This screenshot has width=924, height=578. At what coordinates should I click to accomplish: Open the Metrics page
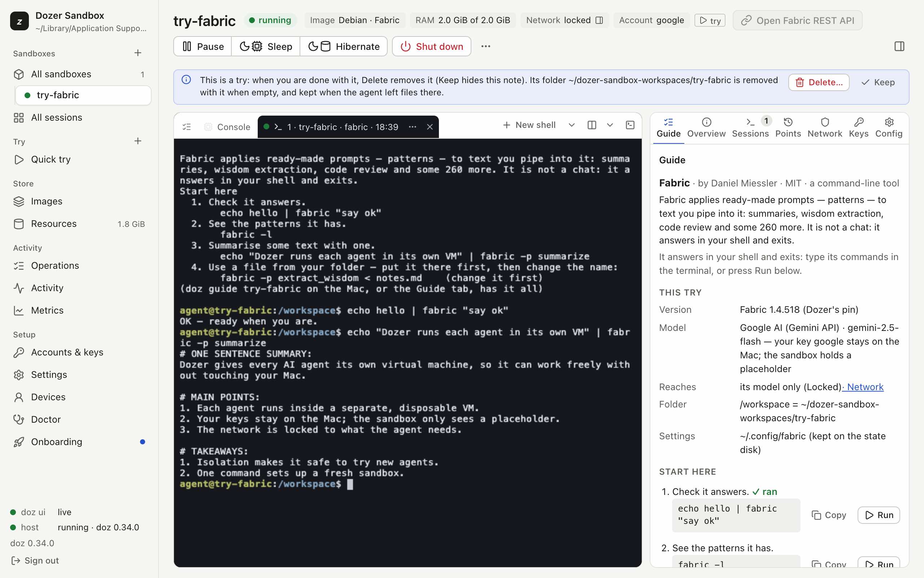tap(79, 310)
